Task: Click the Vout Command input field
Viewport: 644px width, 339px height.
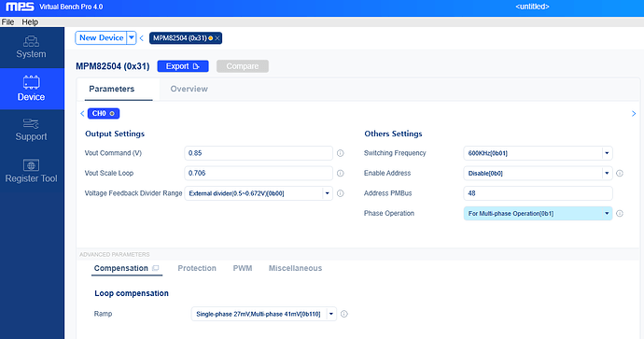Action: tap(259, 153)
